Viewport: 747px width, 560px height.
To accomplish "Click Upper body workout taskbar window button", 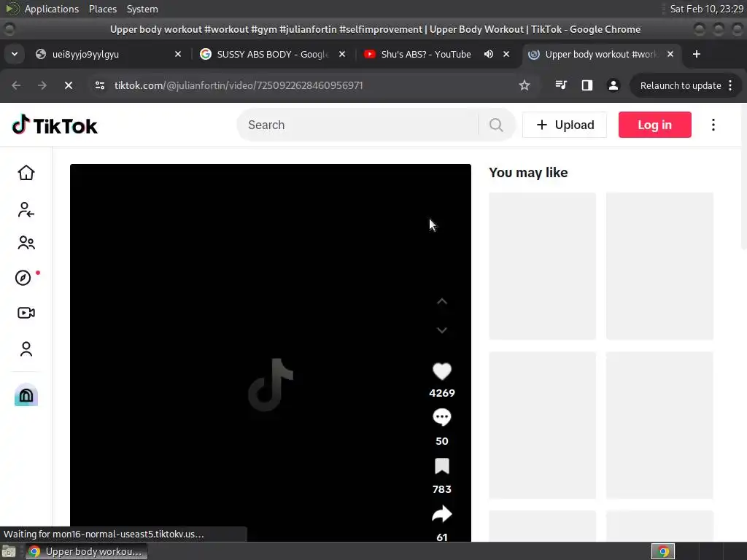I will pos(87,551).
